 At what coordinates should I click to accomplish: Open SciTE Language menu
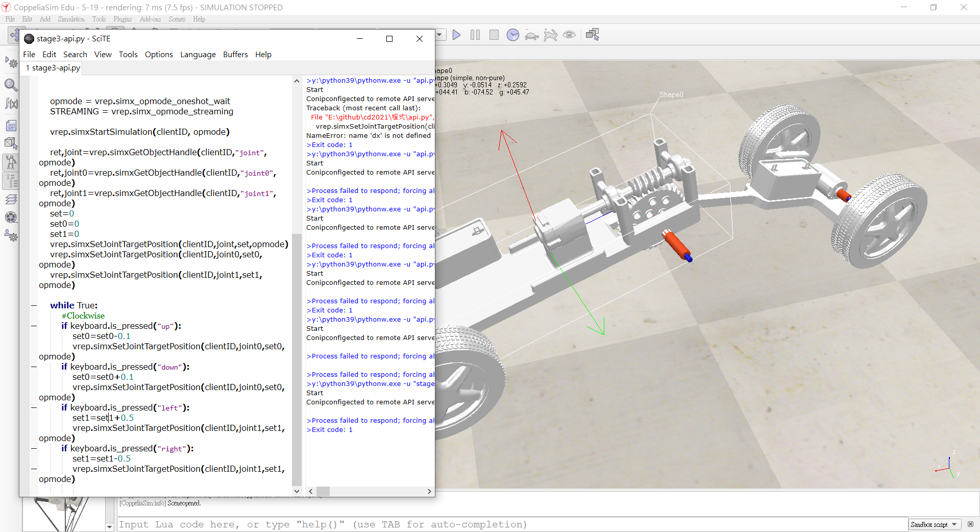pos(198,54)
